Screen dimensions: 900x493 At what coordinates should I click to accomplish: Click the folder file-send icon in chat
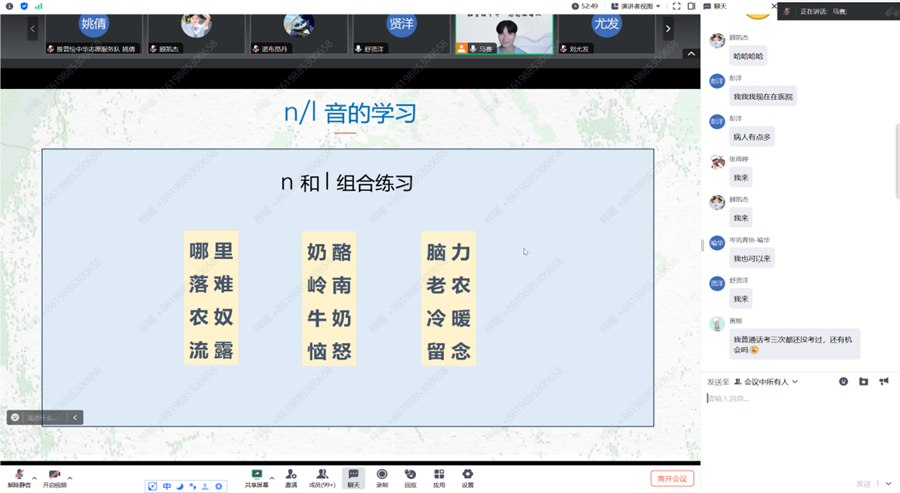[863, 381]
